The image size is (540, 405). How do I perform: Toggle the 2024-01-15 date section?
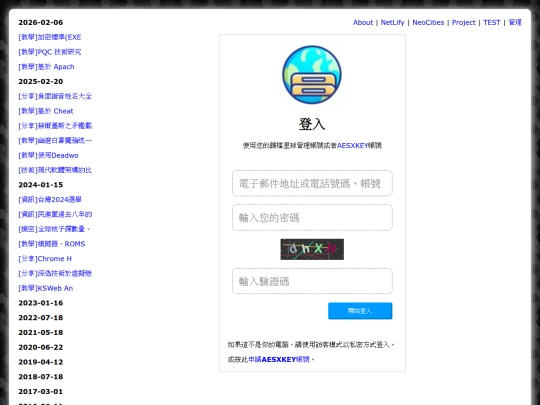pos(41,185)
